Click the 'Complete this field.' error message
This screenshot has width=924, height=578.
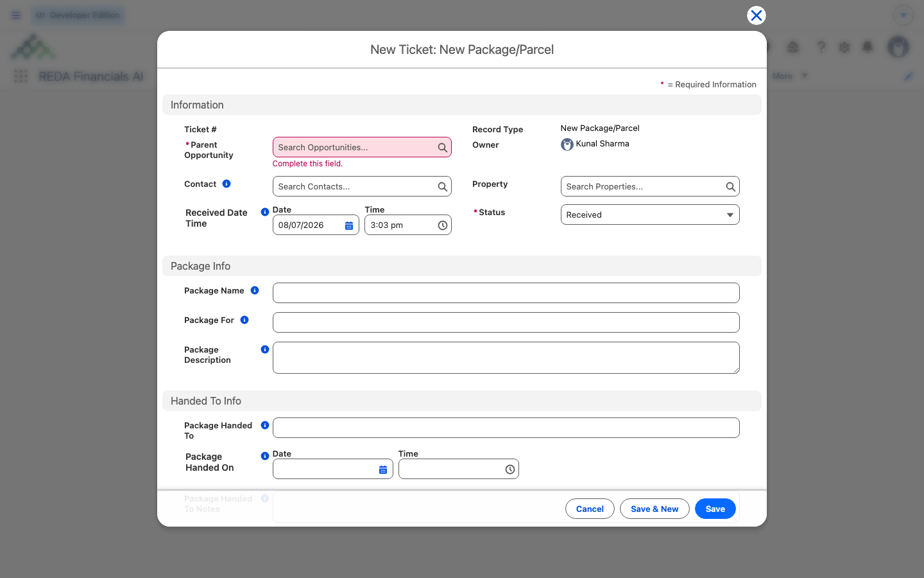tap(308, 164)
